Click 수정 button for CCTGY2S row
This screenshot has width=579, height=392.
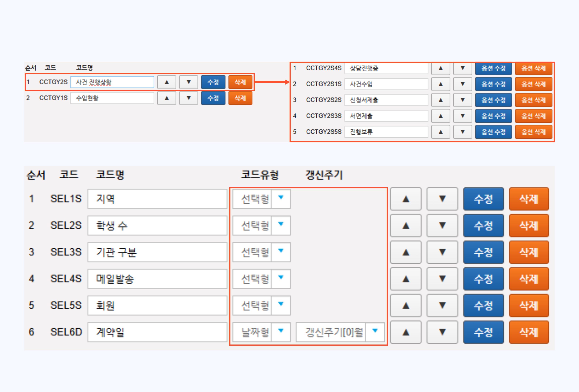[213, 82]
